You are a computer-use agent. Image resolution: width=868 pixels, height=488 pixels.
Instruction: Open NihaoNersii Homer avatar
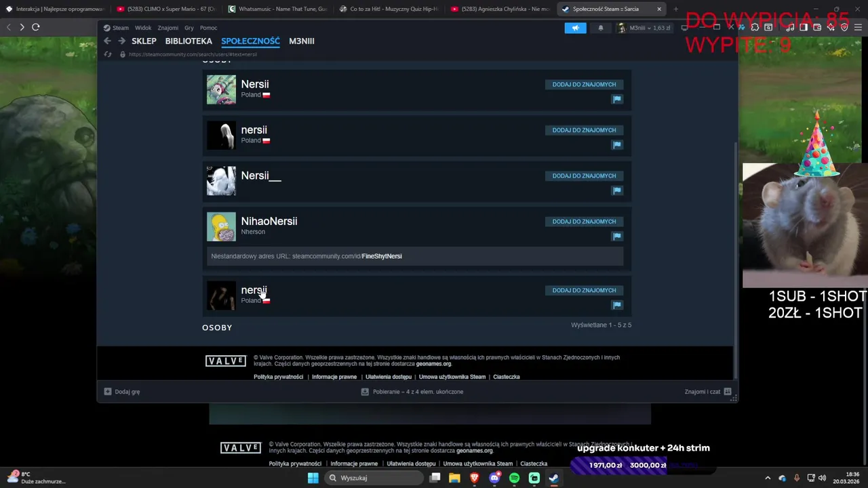coord(221,226)
